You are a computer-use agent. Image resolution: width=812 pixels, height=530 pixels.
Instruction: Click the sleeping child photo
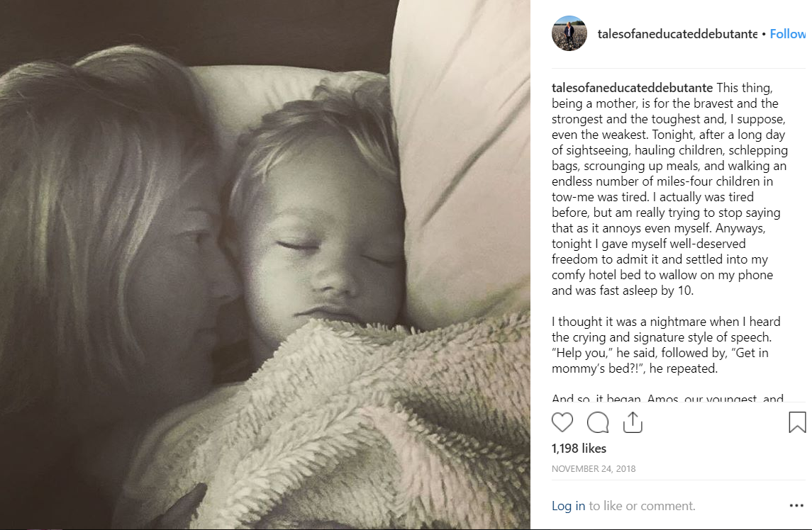point(265,264)
